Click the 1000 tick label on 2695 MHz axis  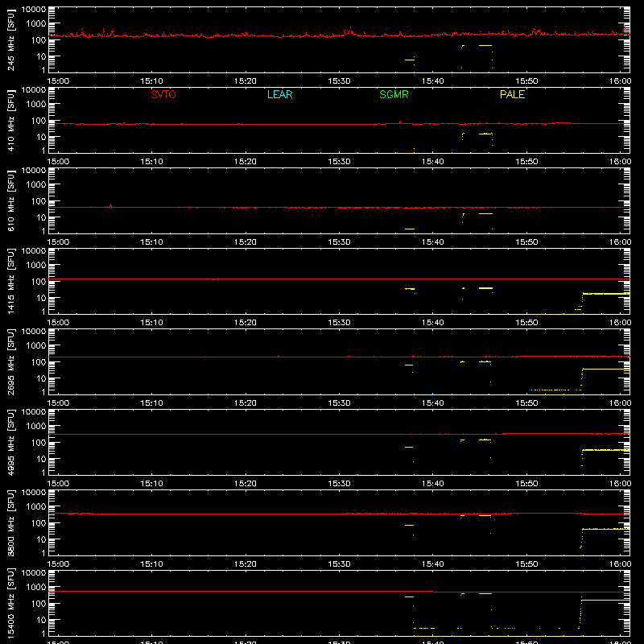click(36, 346)
